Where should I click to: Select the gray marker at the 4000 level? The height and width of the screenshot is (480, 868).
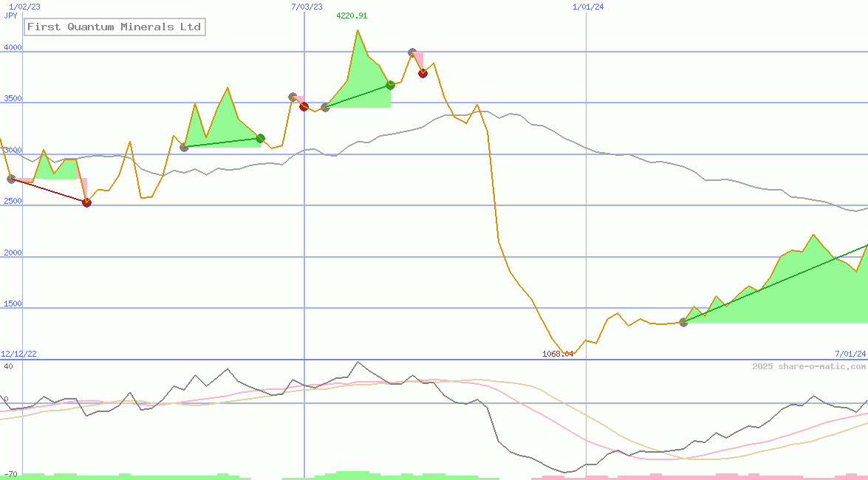tap(412, 52)
